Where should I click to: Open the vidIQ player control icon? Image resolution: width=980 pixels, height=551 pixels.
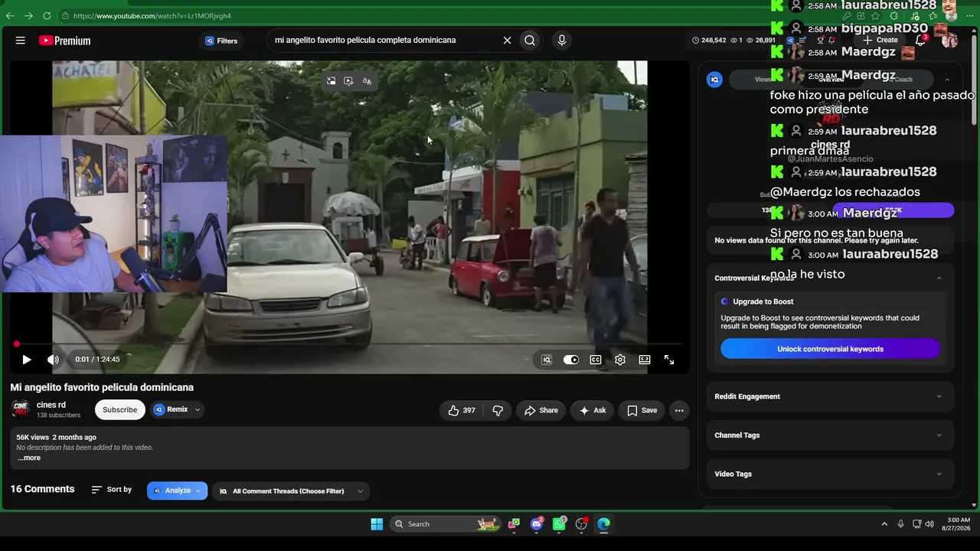[x=547, y=360]
